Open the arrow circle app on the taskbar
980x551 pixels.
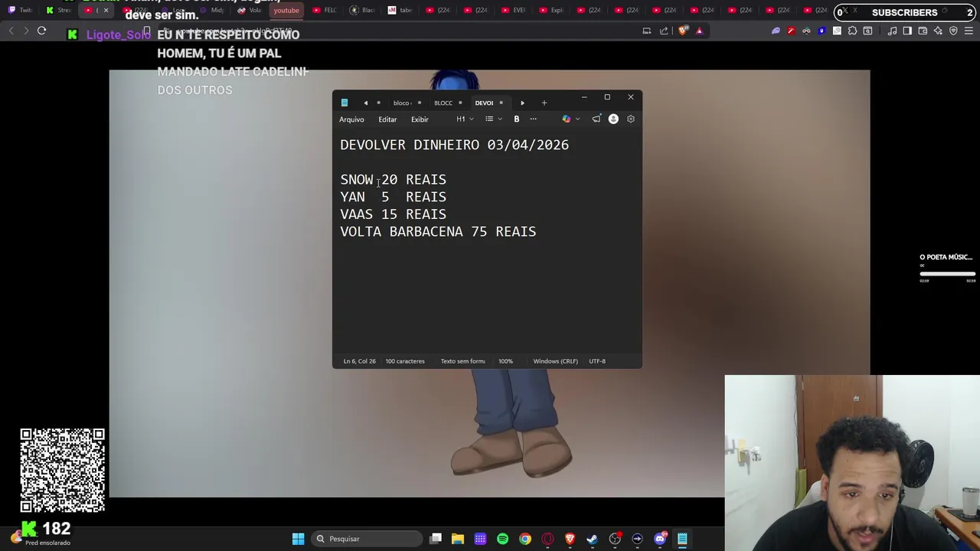click(x=637, y=539)
